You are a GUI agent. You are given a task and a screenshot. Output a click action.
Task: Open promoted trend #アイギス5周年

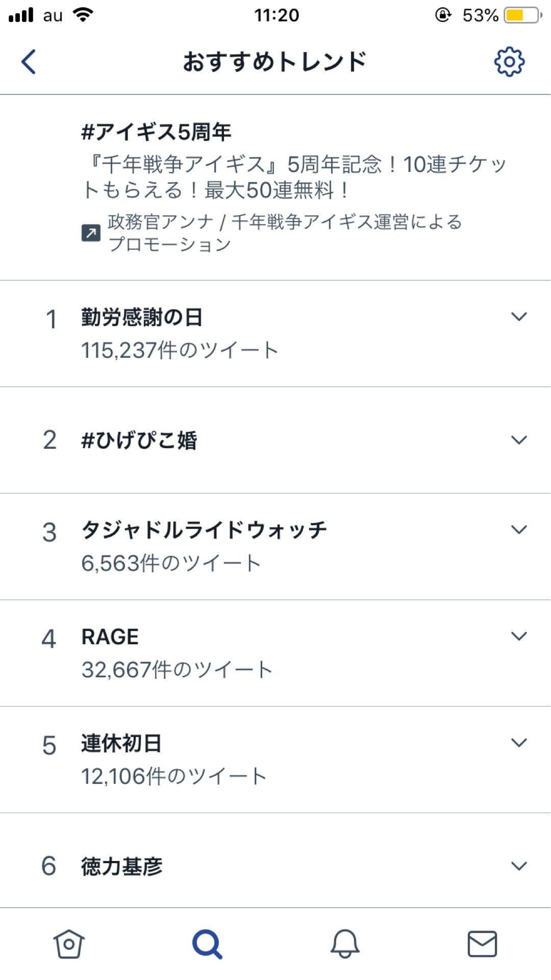click(x=275, y=187)
